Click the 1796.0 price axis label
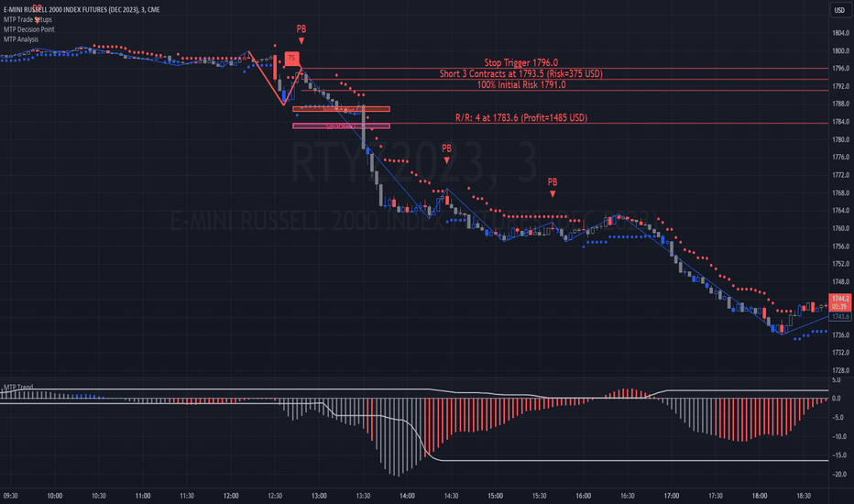The height and width of the screenshot is (504, 854). (x=840, y=69)
